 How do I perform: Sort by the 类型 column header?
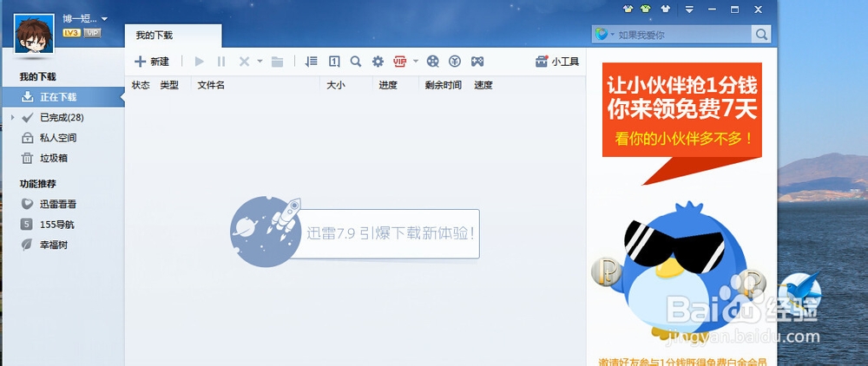pos(169,85)
